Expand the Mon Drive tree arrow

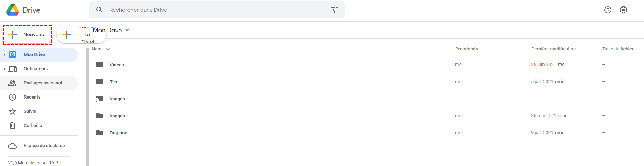(x=4, y=55)
